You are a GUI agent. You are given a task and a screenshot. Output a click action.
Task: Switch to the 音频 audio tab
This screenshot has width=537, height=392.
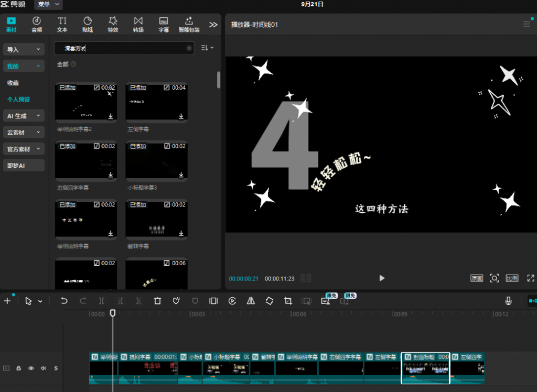click(37, 24)
